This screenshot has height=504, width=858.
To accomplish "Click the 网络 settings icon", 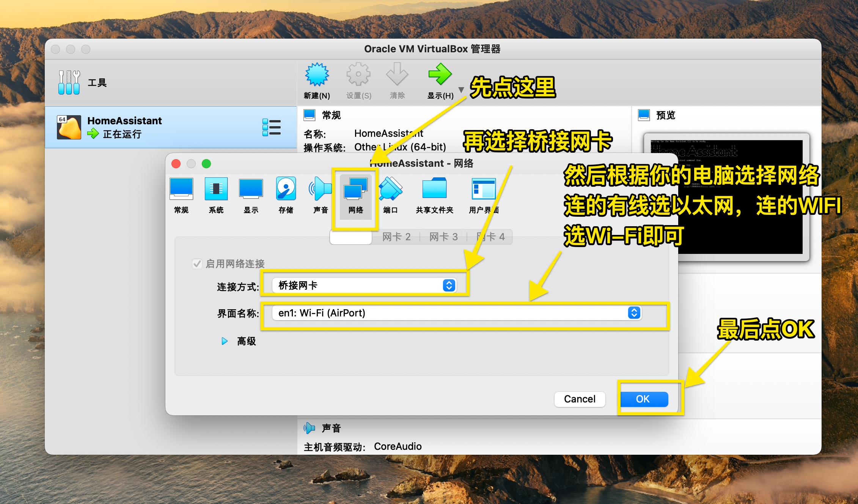I will point(355,195).
